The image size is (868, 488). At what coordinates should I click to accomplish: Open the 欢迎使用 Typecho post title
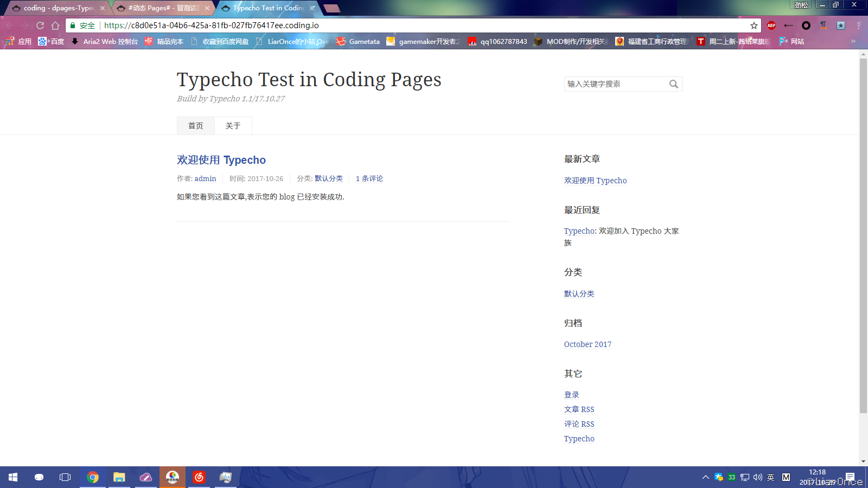[221, 160]
